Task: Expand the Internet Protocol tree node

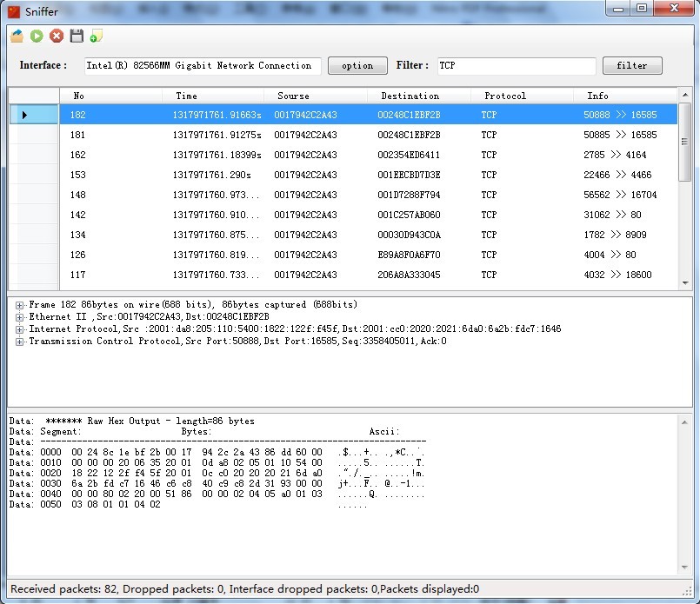Action: 19,329
